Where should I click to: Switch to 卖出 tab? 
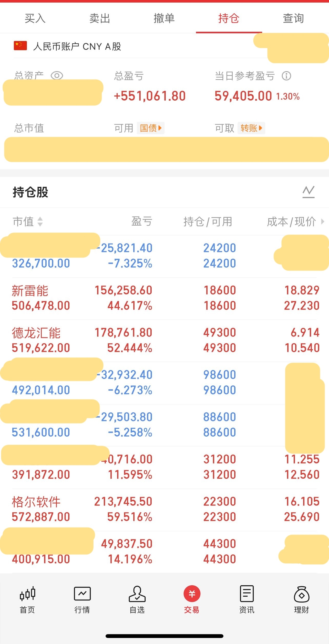point(100,18)
